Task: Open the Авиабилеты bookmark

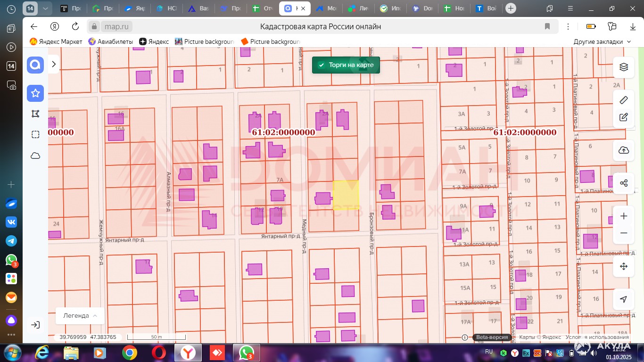Action: click(111, 41)
